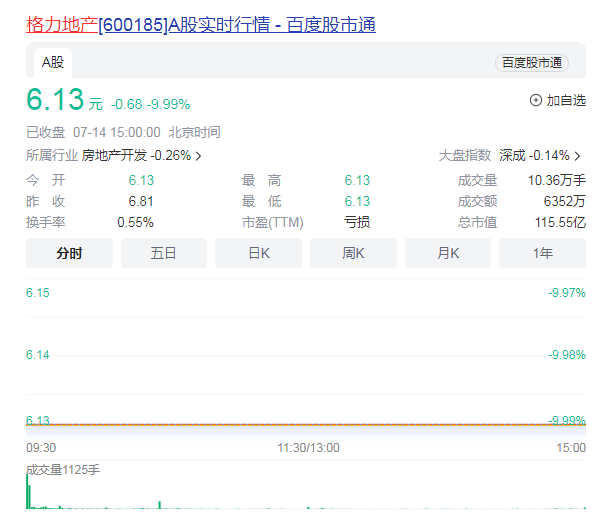Select the 月K monthly chart
The height and width of the screenshot is (520, 607).
pyautogui.click(x=448, y=253)
